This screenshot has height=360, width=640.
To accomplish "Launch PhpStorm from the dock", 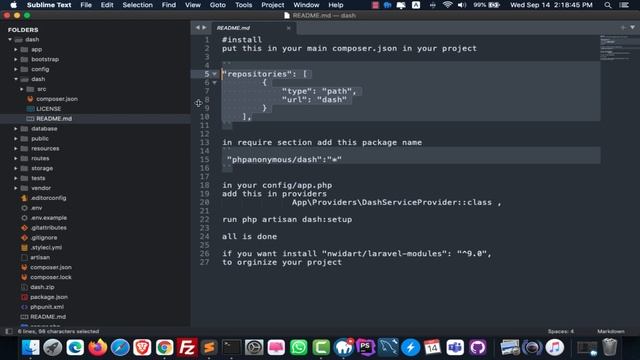I will [366, 348].
